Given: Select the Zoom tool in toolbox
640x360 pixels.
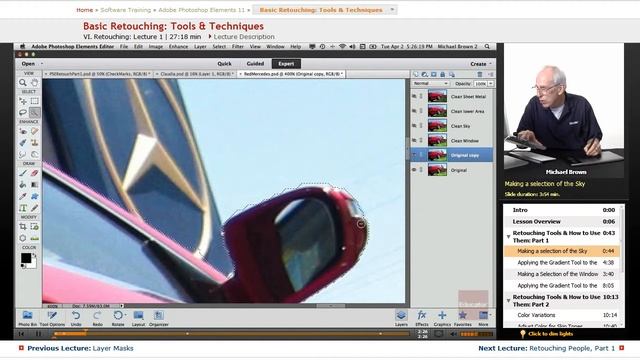Looking at the screenshot, I should coord(23,83).
